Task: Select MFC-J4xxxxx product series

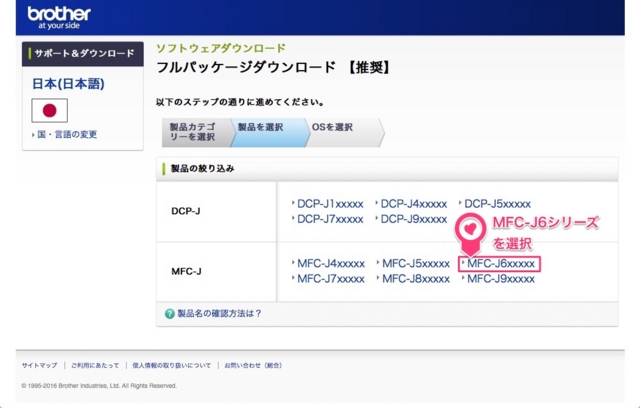Action: 331,264
